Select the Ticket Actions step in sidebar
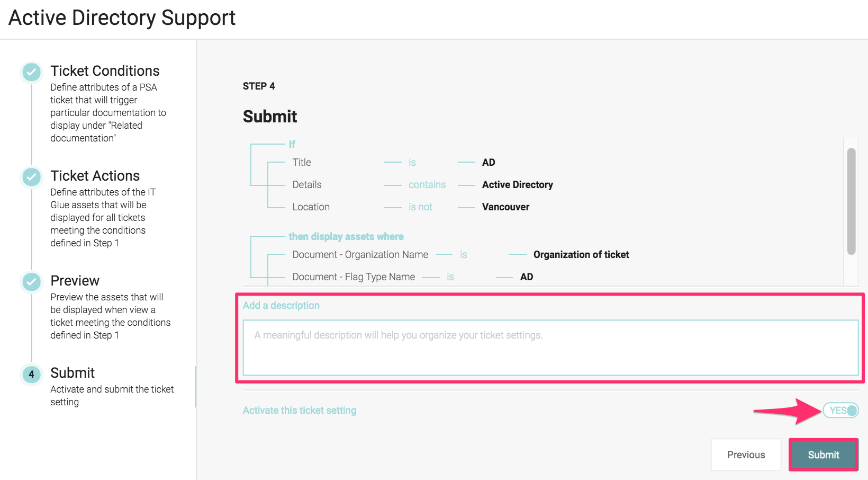Image resolution: width=868 pixels, height=480 pixels. [95, 175]
